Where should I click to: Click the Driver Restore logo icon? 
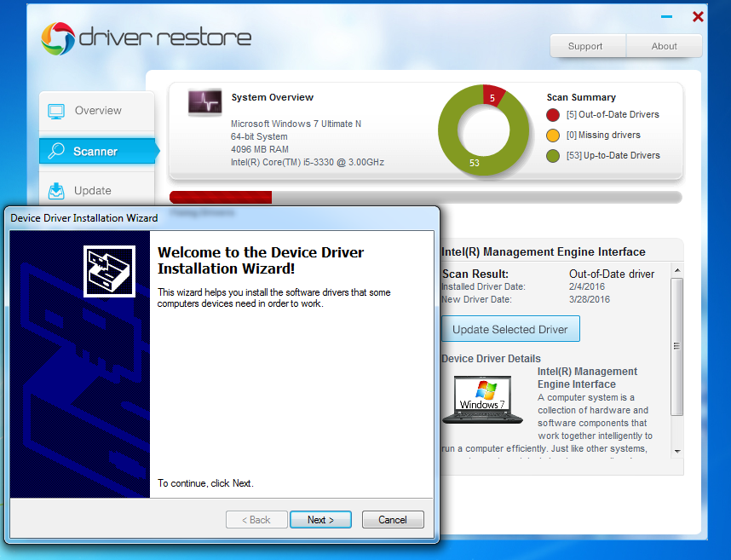point(58,38)
